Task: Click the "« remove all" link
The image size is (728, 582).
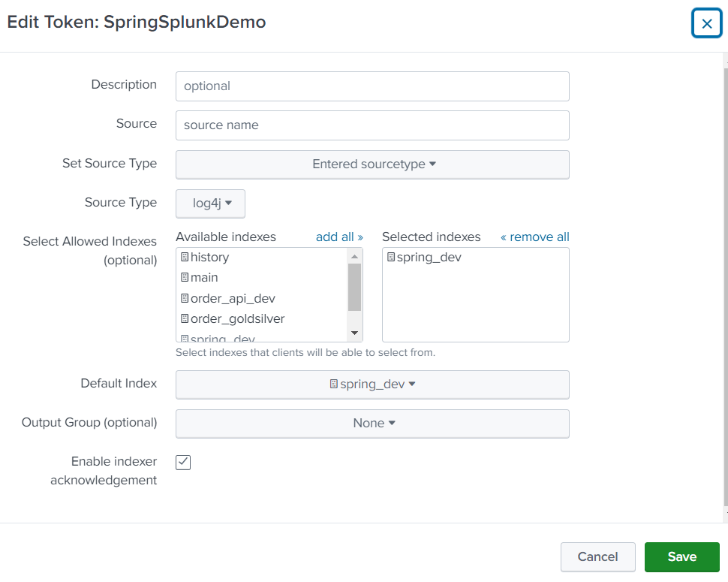Action: click(x=534, y=236)
